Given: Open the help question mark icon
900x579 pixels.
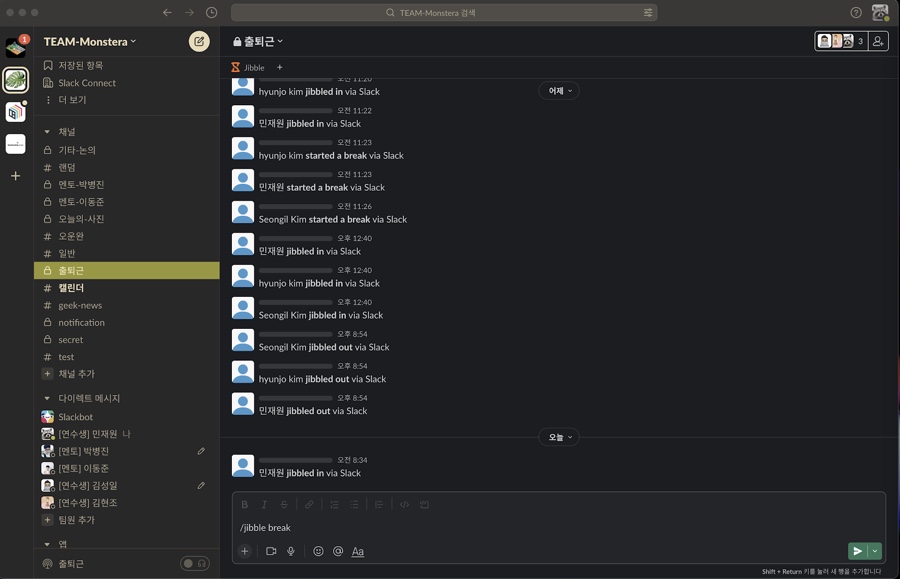Looking at the screenshot, I should [856, 13].
